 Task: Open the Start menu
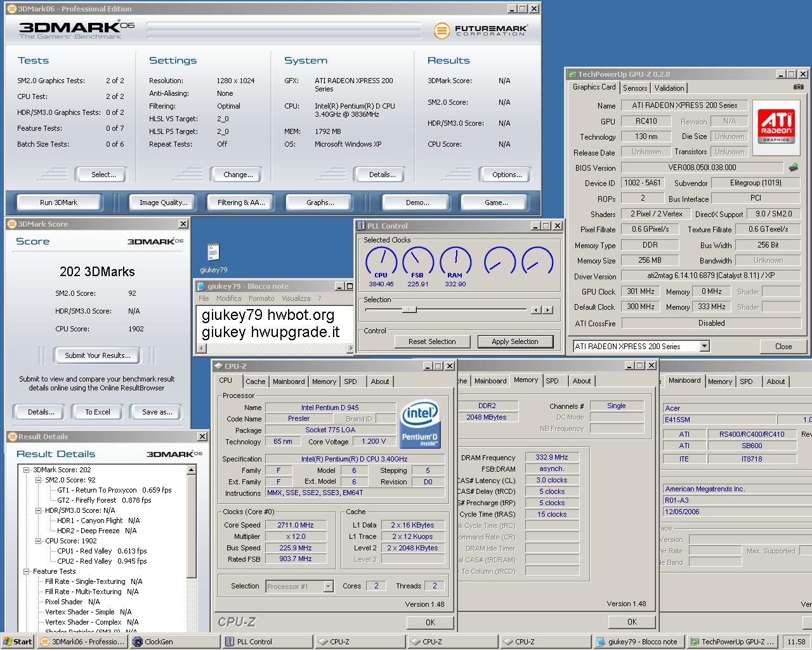tap(17, 642)
